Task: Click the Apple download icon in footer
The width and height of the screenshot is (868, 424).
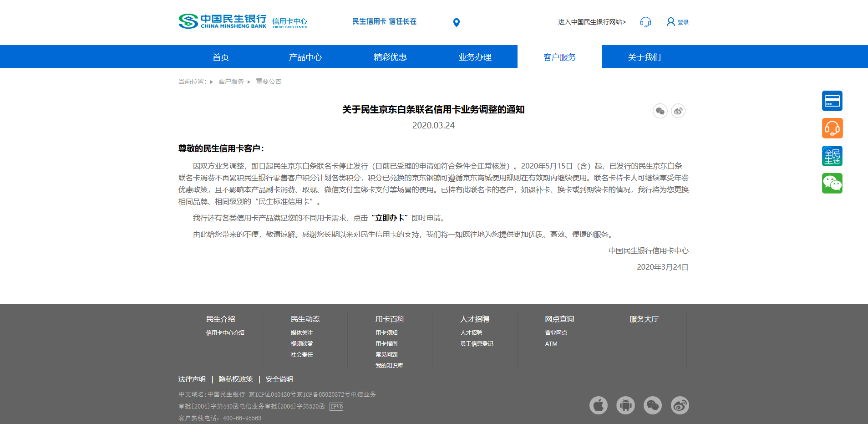Action: pyautogui.click(x=599, y=405)
